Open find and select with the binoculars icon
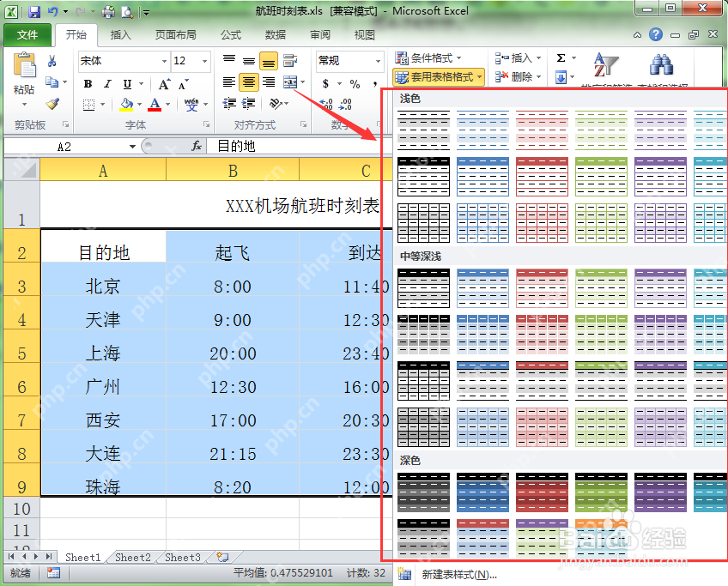Image resolution: width=728 pixels, height=586 pixels. 662,64
